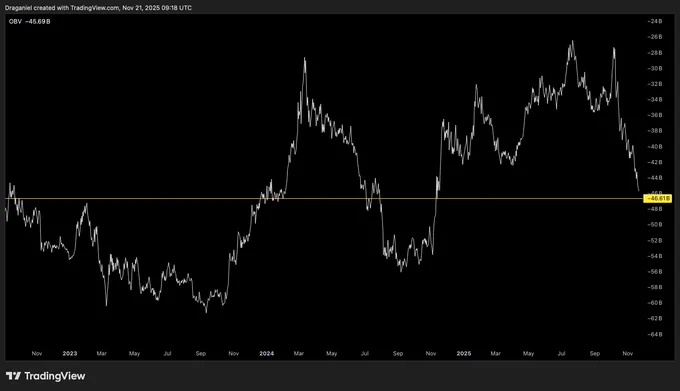Click the −36B axis label
Screen dimensions: 680x391
655,115
